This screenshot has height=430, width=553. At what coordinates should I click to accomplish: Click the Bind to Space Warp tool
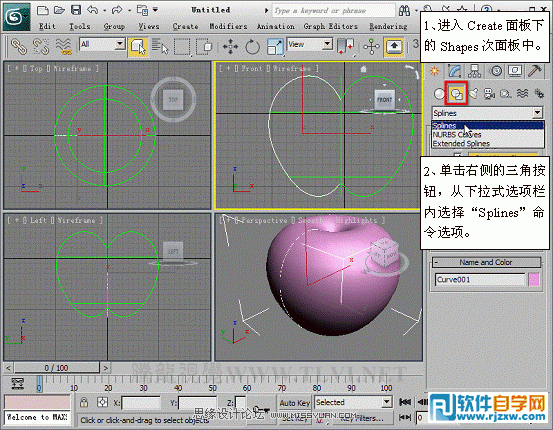(x=64, y=47)
